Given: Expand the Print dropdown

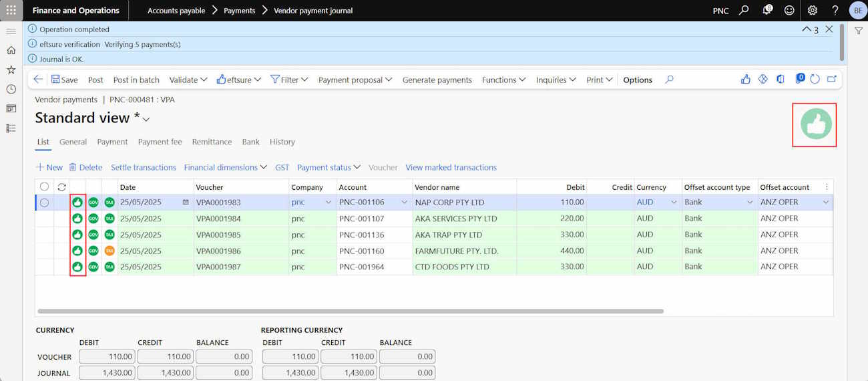Looking at the screenshot, I should 600,80.
